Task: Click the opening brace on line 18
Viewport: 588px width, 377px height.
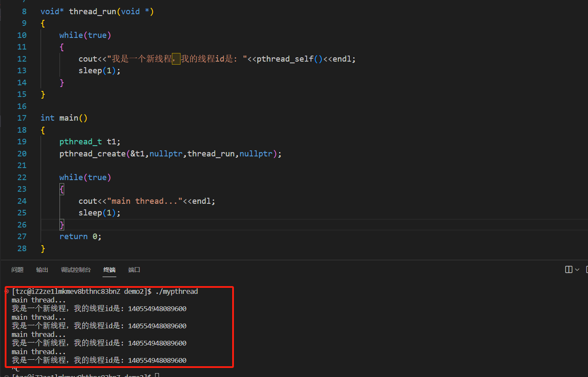Action: point(43,130)
